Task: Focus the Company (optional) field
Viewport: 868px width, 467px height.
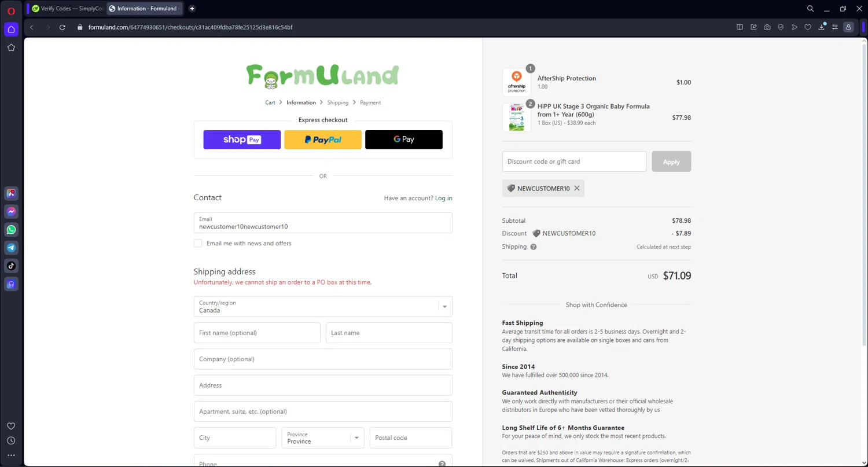Action: tap(323, 359)
